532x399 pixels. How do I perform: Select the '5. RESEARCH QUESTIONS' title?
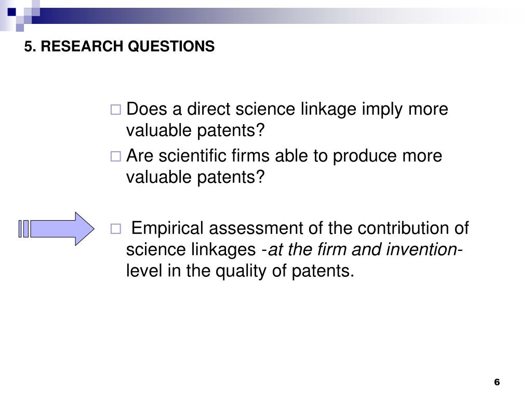[119, 46]
